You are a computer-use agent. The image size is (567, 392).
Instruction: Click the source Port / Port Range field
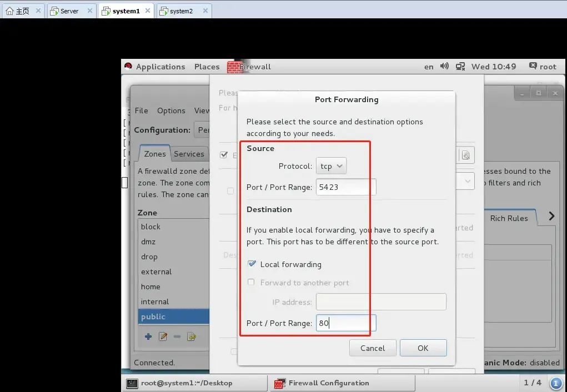[346, 187]
